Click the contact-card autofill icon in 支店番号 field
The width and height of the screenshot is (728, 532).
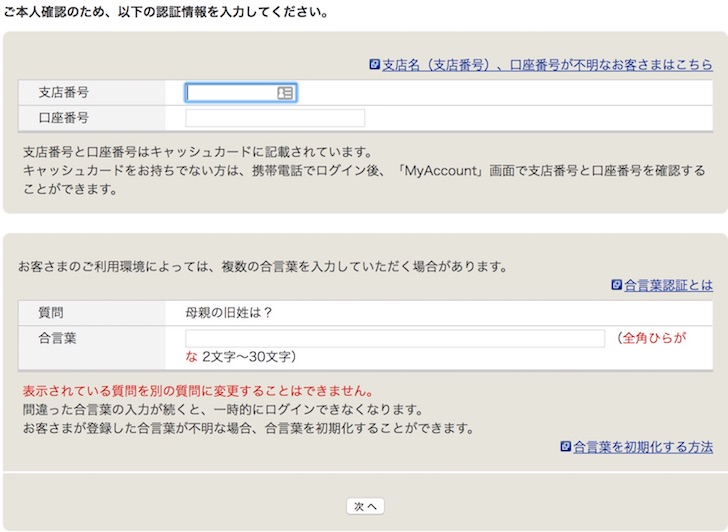[x=285, y=93]
